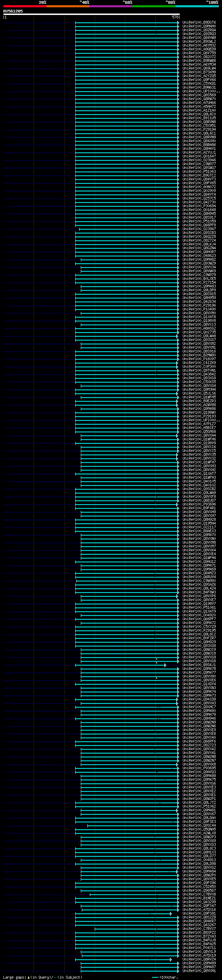The width and height of the screenshot is (222, 980).
Task: Select label UniRef100_P93696
Action: 199,504
